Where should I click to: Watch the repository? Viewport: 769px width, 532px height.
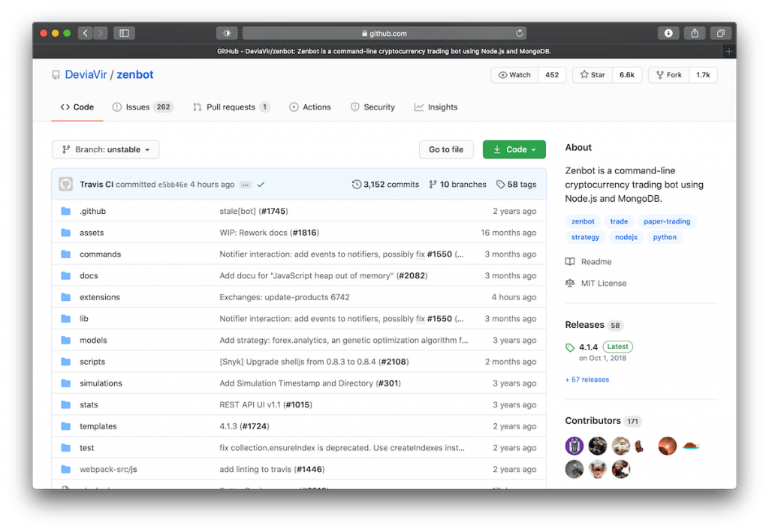(514, 75)
